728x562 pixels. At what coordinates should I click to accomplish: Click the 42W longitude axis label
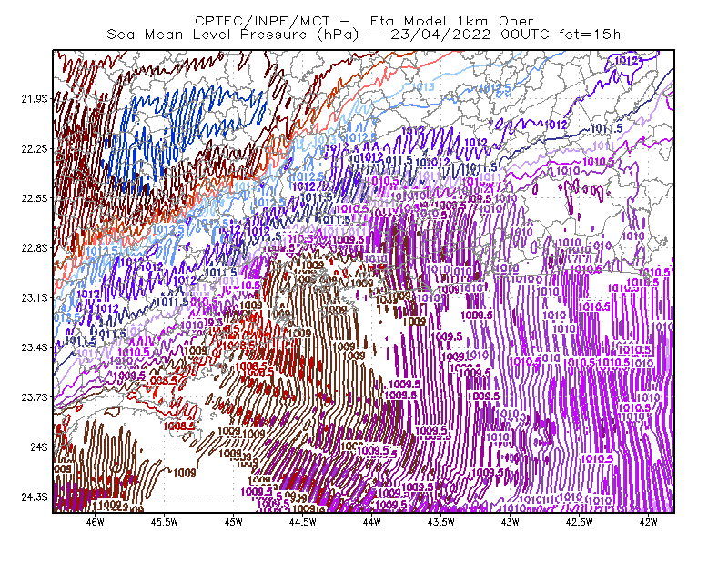pos(648,522)
